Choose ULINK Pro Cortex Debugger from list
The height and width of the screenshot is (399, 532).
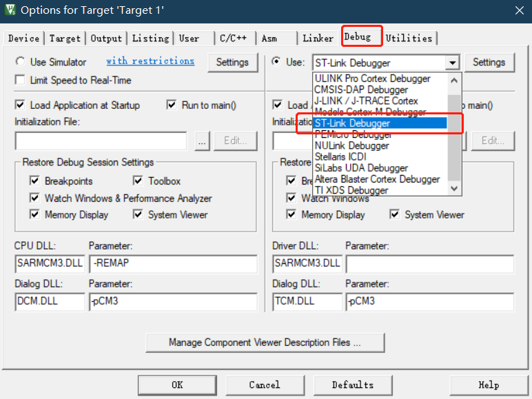[380, 79]
